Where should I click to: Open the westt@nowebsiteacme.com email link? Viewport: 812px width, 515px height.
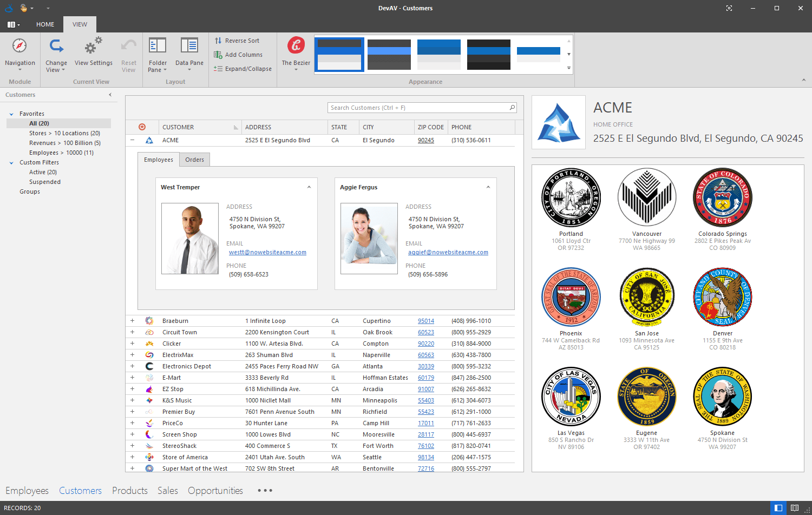(x=267, y=252)
